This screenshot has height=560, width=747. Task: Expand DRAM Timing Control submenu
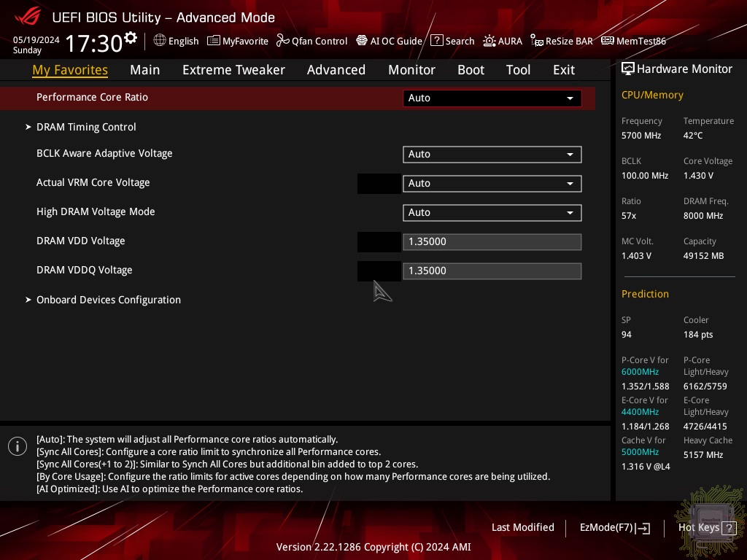click(x=86, y=127)
